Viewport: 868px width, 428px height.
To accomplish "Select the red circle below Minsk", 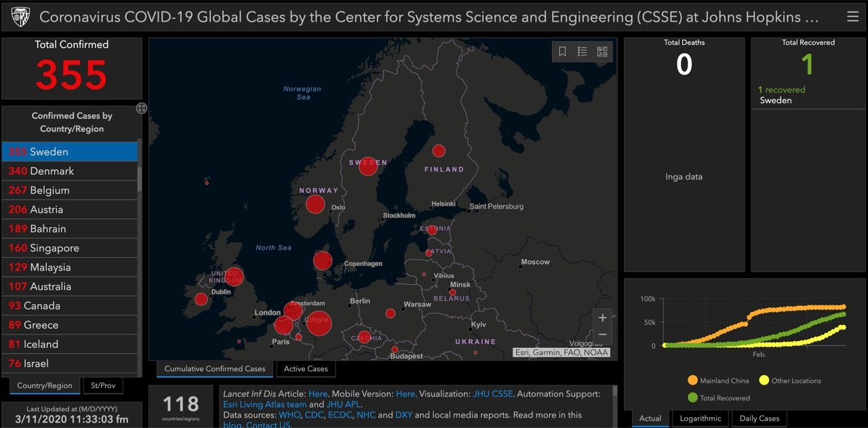I will click(452, 292).
